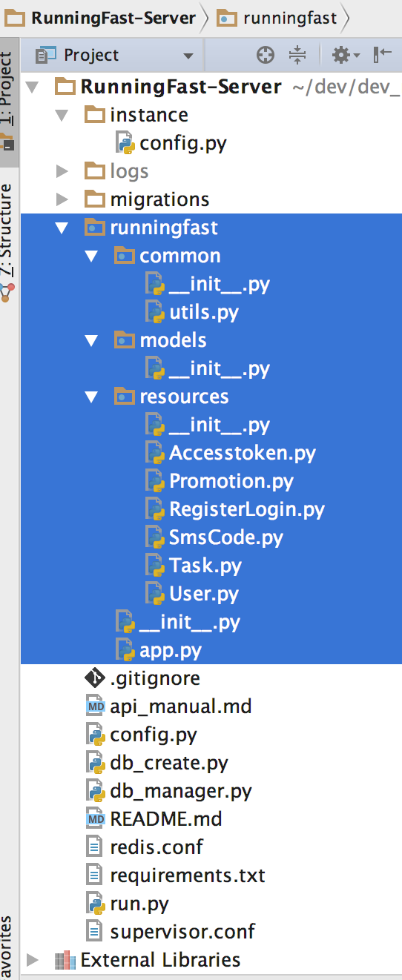Click the Project tab small icon
Viewport: 402px width, 980px height.
[7, 142]
